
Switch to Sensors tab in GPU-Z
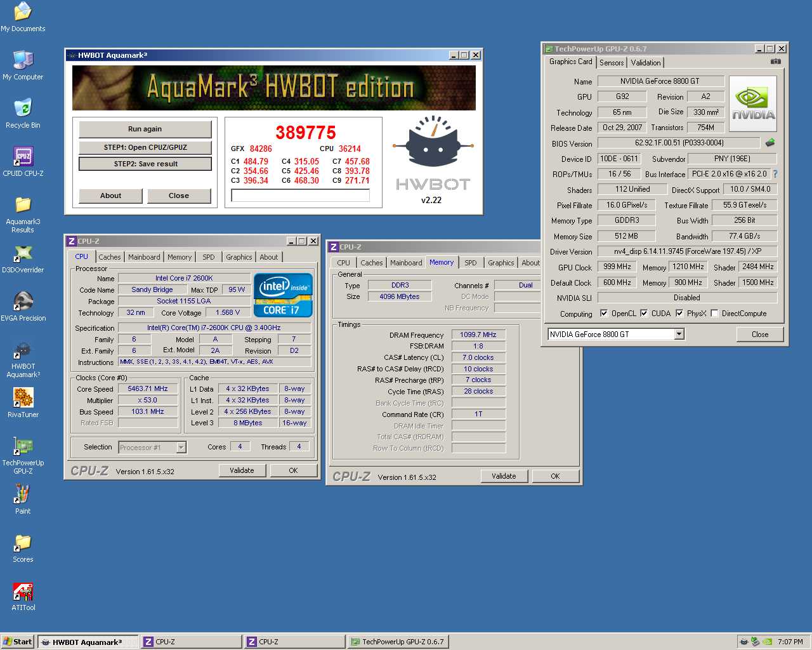(612, 63)
